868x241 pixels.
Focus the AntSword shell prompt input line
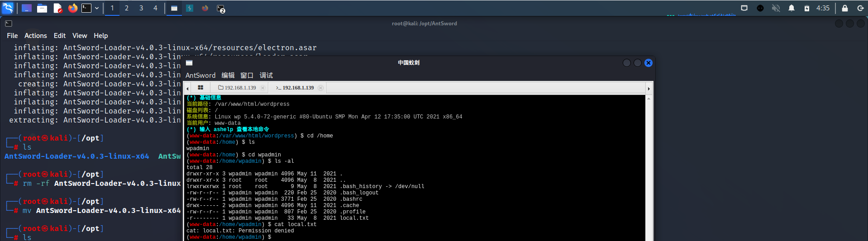pos(415,237)
